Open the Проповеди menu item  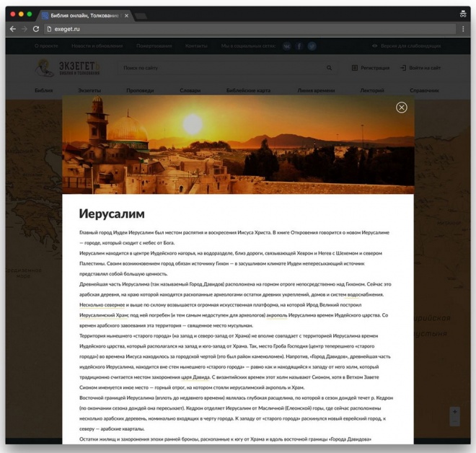tap(140, 90)
